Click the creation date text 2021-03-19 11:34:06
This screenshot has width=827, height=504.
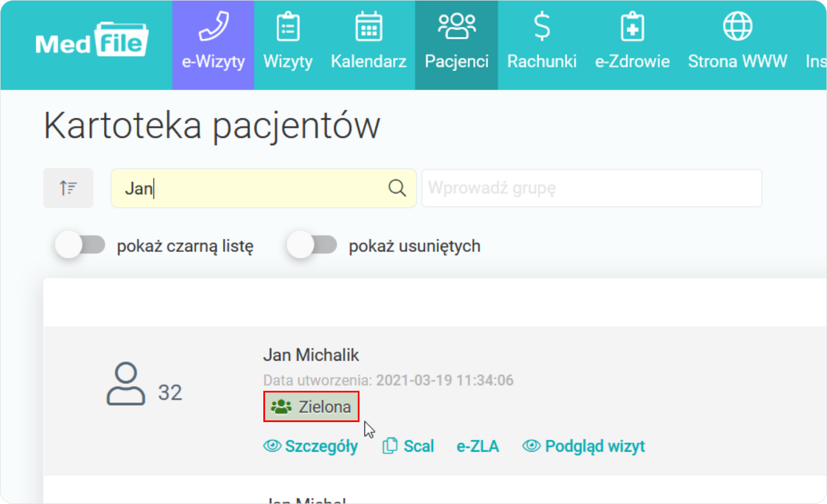(x=445, y=380)
